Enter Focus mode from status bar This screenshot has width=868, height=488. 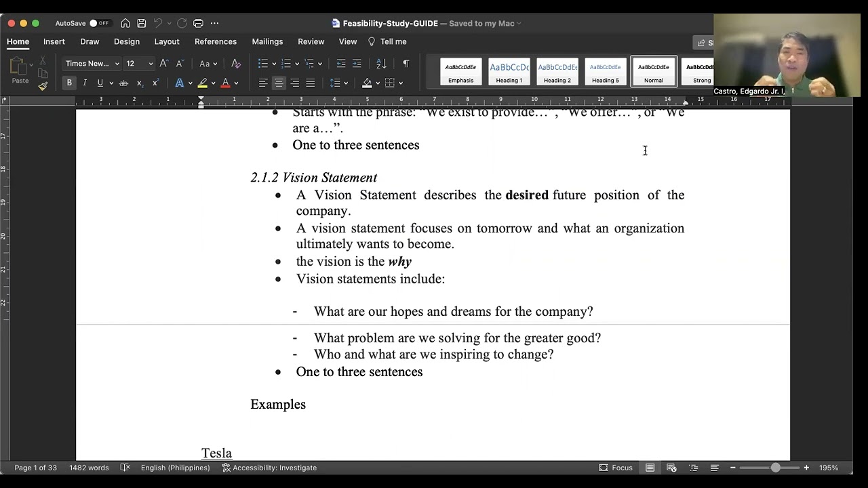pyautogui.click(x=616, y=468)
